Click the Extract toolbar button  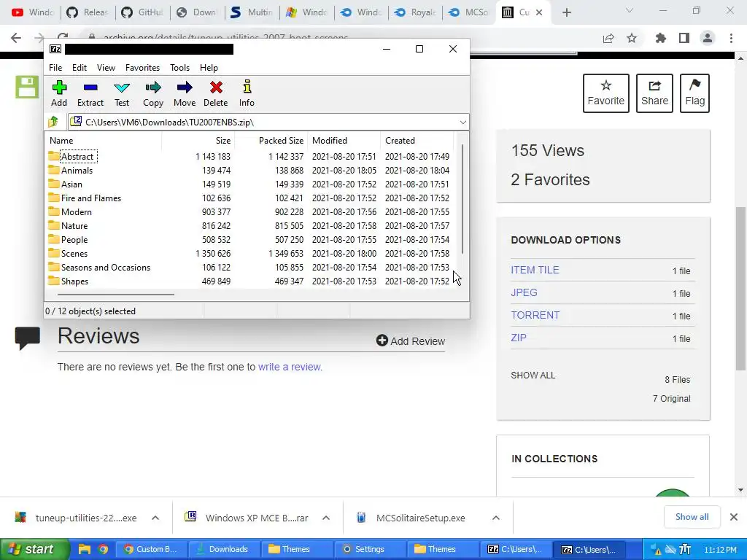click(x=90, y=94)
